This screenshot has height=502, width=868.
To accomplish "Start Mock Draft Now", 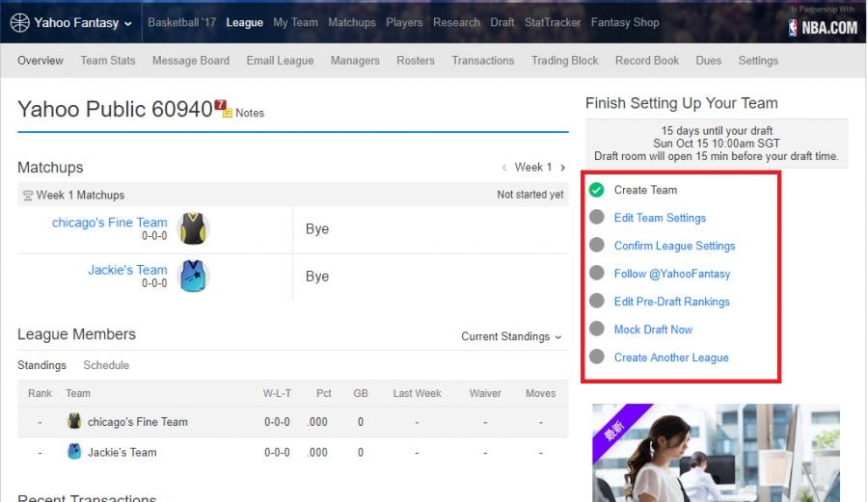I will click(x=653, y=330).
